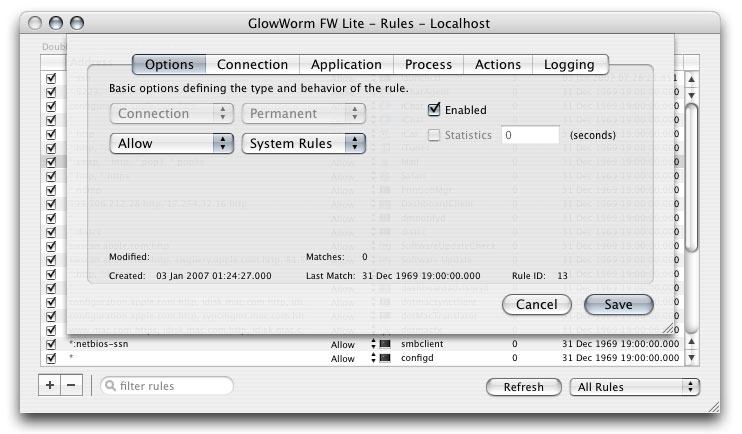Change Allow action stepper for configd row
The height and width of the screenshot is (434, 742).
tap(373, 358)
